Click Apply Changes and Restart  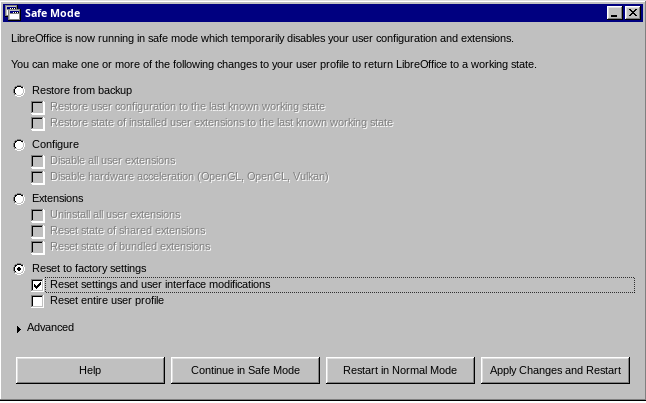pyautogui.click(x=555, y=370)
